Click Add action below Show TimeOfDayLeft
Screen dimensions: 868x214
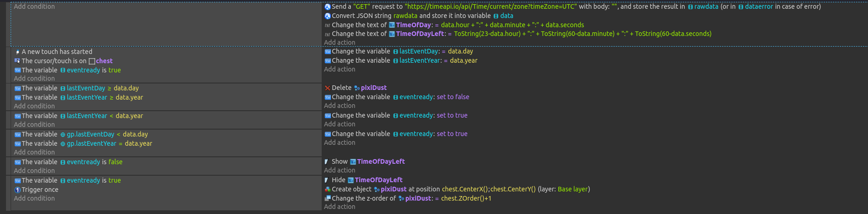[x=340, y=170]
